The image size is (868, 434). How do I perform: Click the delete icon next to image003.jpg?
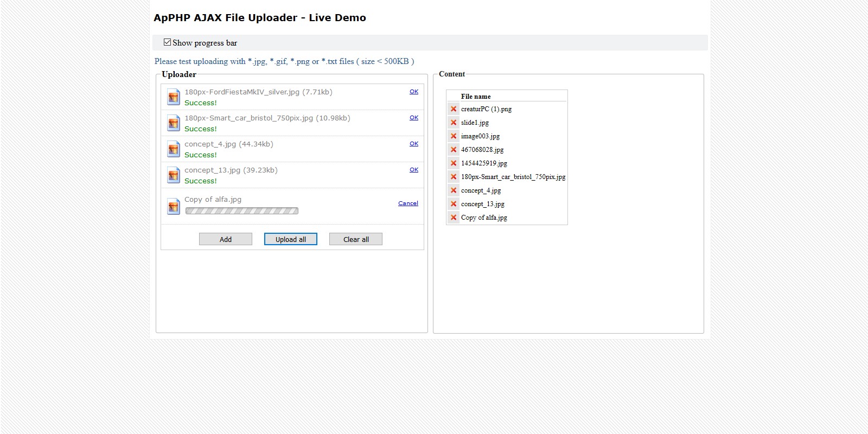point(454,136)
